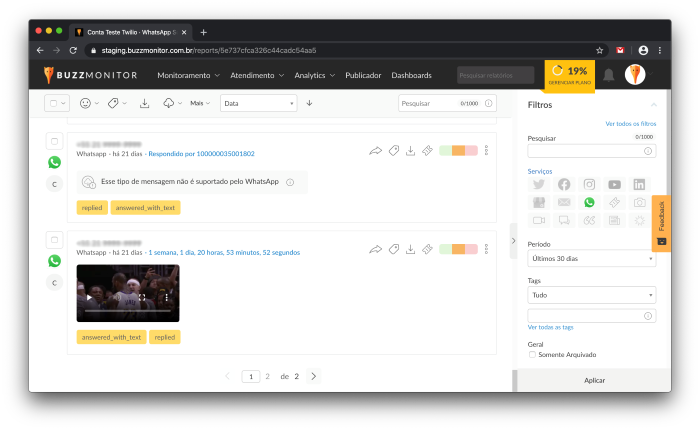Enable the Somente Arquivado checkbox

click(532, 354)
